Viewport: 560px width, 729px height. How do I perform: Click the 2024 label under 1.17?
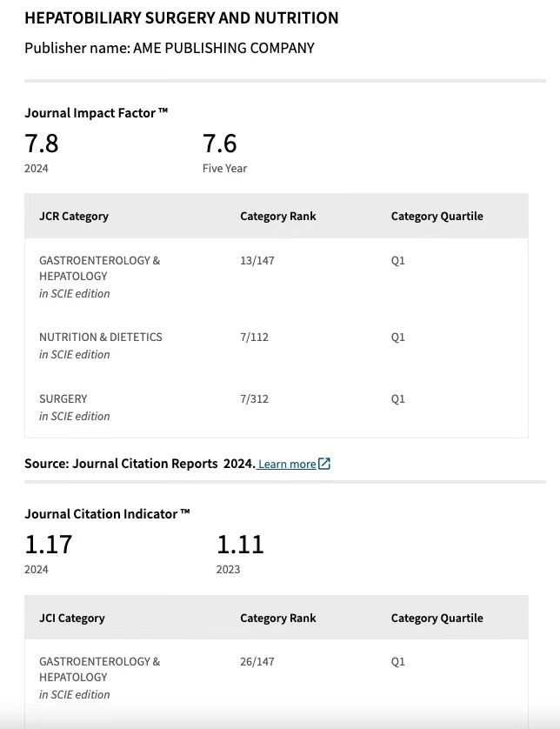click(x=37, y=570)
